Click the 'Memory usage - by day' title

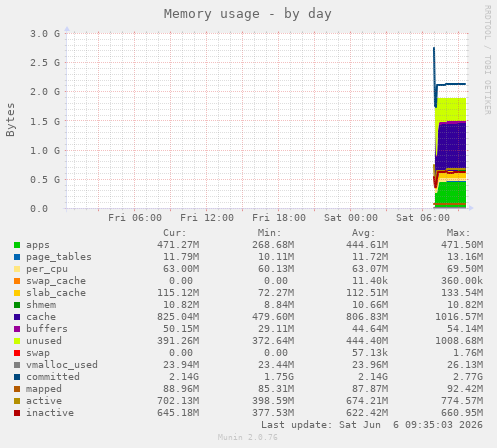click(248, 14)
